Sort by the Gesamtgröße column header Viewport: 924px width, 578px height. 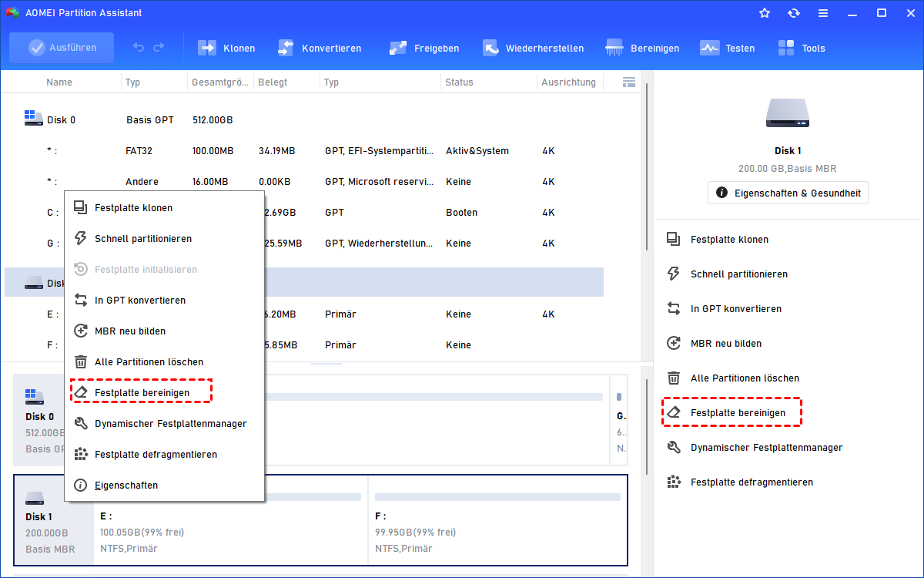pos(220,82)
